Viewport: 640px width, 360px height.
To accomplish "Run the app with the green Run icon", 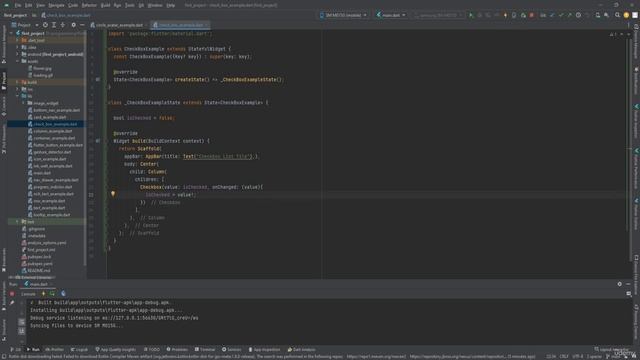I will [471, 15].
